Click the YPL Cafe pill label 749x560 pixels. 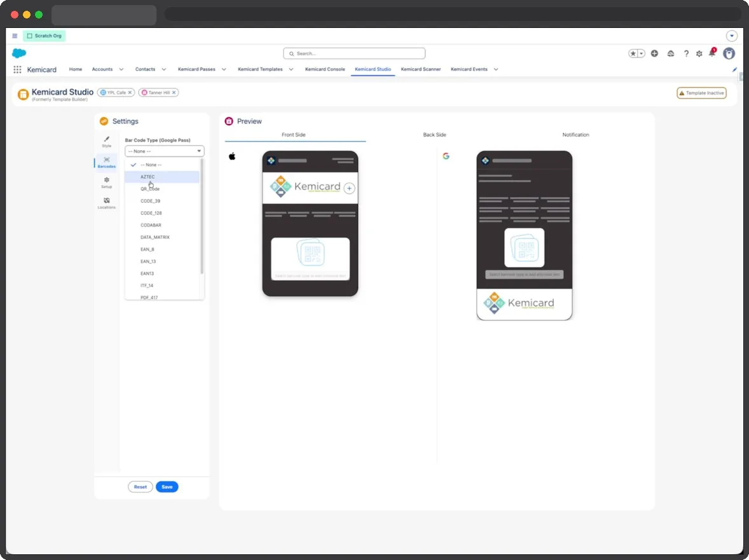[116, 93]
